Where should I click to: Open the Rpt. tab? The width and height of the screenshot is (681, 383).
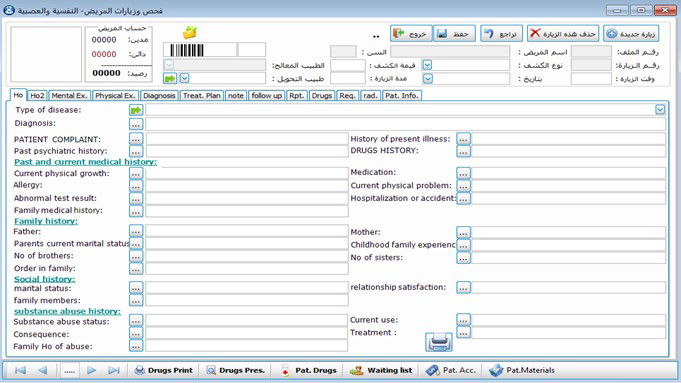tap(297, 96)
